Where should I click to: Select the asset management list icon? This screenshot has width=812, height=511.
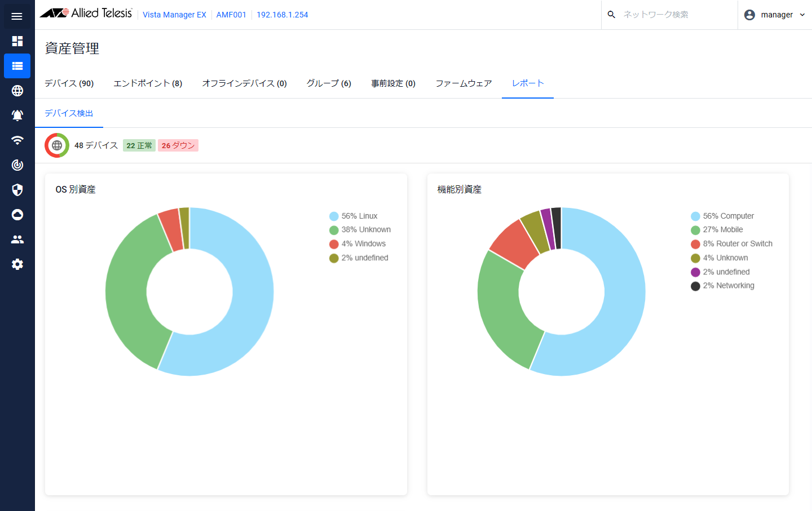(x=17, y=66)
